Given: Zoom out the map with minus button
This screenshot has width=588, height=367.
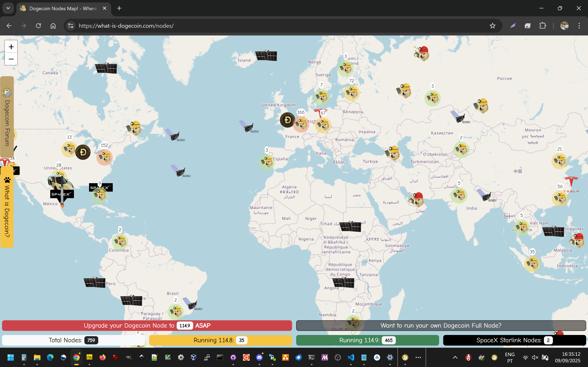Looking at the screenshot, I should coord(11,59).
